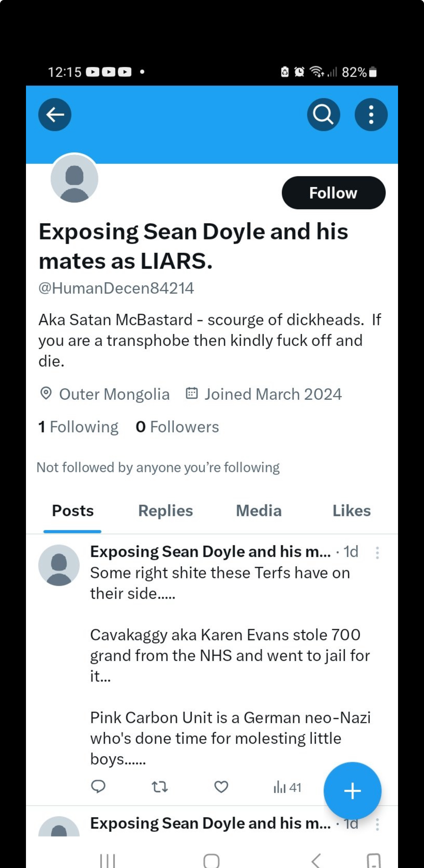Open second post's three-dot overflow menu
This screenshot has height=868, width=424.
pos(377,824)
